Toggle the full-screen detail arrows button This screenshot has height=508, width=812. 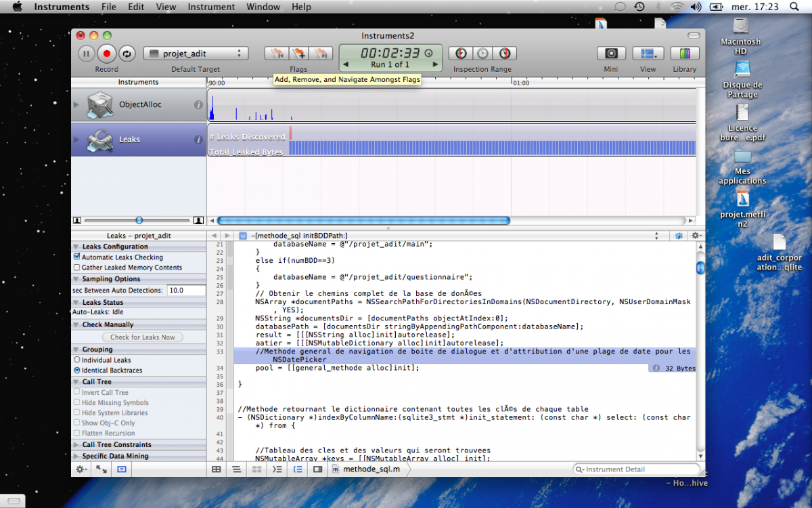(101, 469)
